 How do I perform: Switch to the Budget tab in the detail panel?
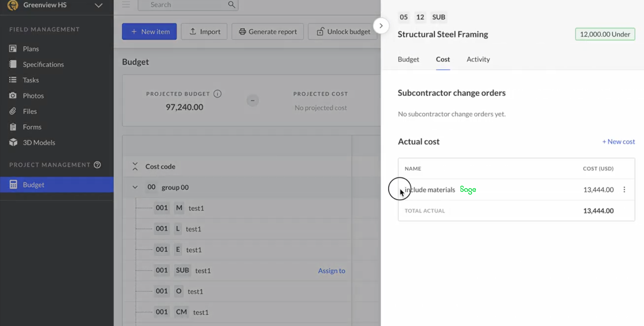(x=408, y=59)
